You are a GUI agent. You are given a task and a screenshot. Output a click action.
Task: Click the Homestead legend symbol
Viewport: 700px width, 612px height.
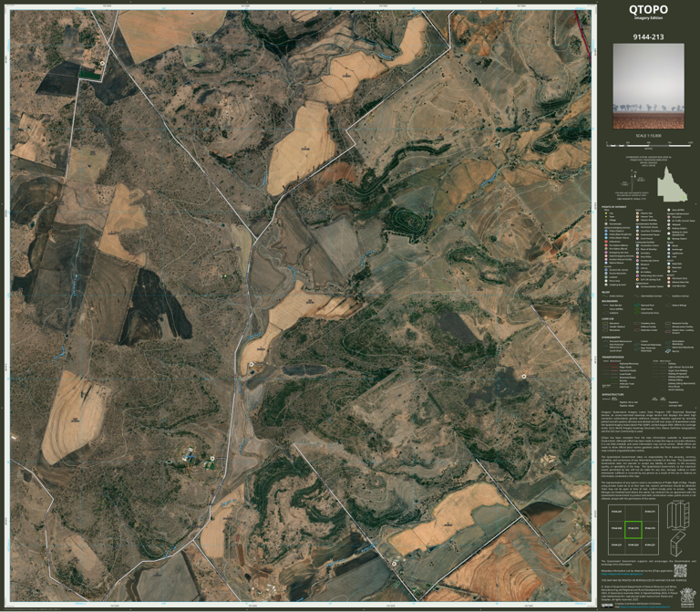coord(605,223)
